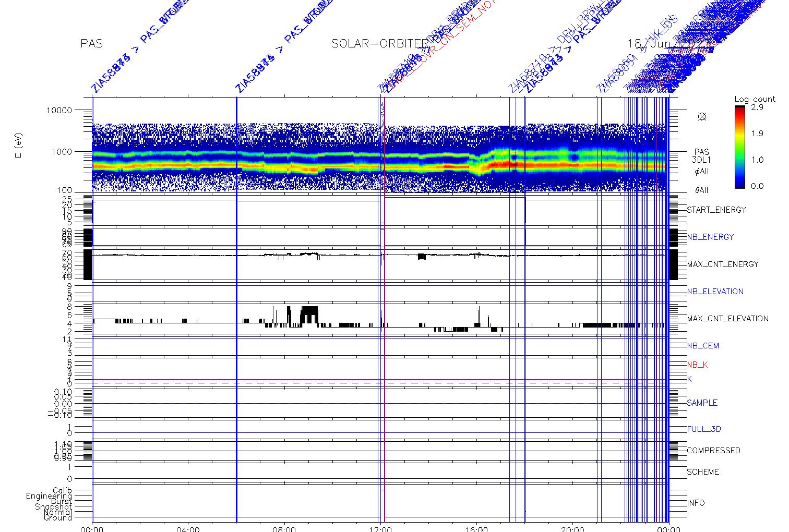Viewport: 789px width, 532px height.
Task: Click the Ground mode label
Action: 58,517
